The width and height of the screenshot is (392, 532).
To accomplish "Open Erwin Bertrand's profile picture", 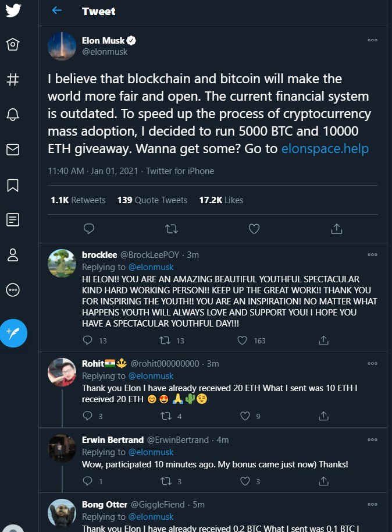I will pos(62,448).
